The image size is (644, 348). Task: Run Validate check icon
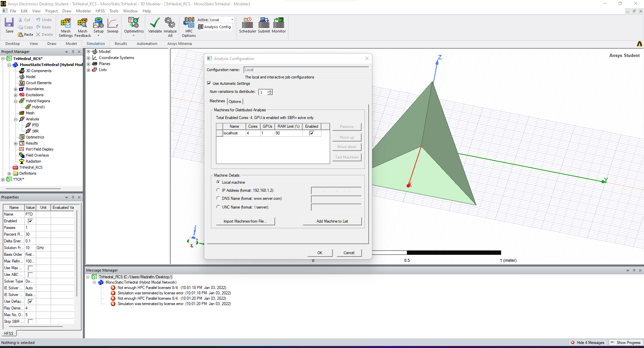(155, 23)
